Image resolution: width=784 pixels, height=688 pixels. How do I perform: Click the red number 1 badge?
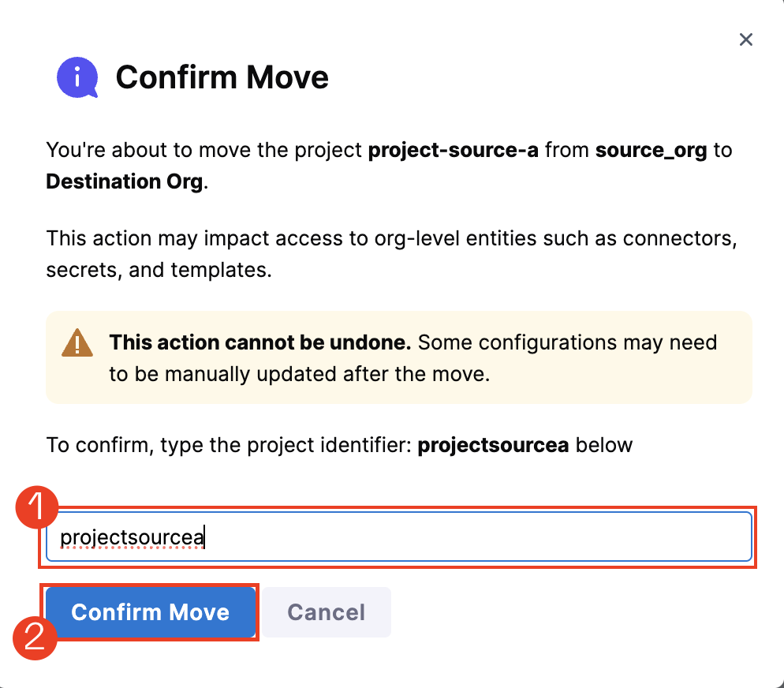pyautogui.click(x=36, y=510)
